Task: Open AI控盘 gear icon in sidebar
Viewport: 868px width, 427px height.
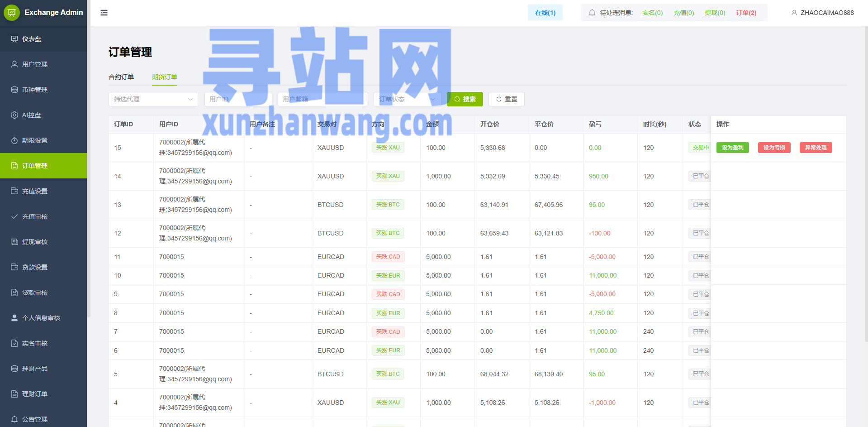Action: point(14,115)
